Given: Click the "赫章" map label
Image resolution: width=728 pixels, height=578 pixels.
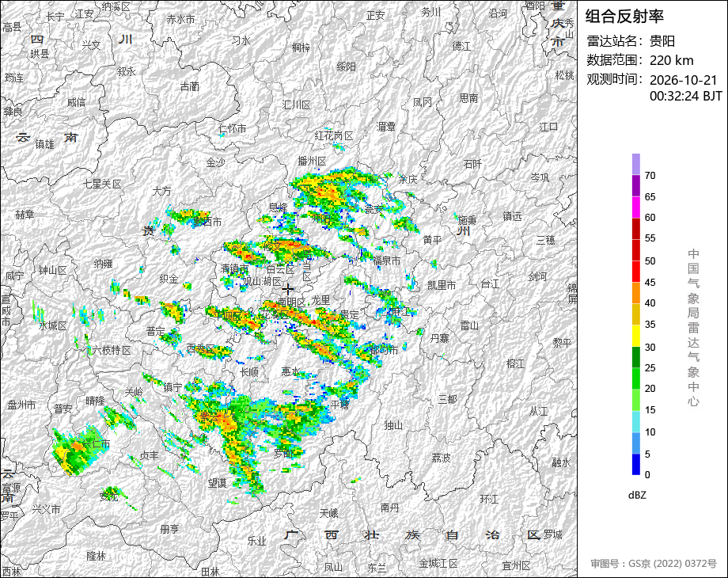Looking at the screenshot, I should pos(25,215).
